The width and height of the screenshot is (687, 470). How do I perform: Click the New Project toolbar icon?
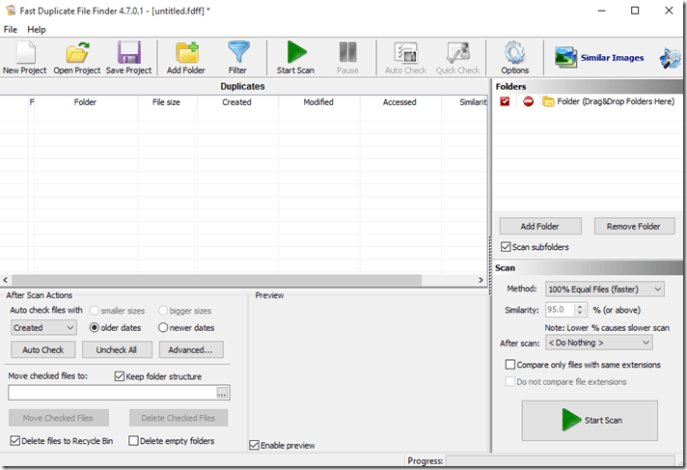click(x=25, y=57)
